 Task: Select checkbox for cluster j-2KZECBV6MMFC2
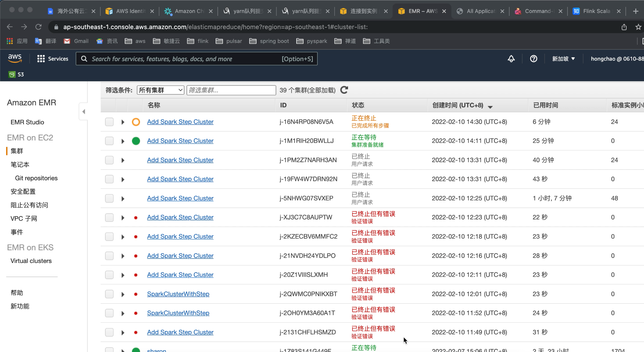coord(109,237)
